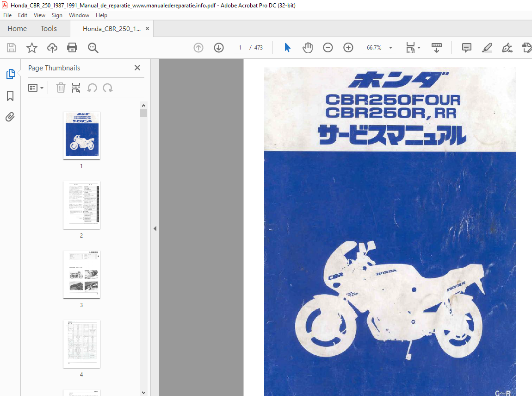The image size is (532, 396).
Task: Open the Sign document pen tool
Action: [507, 48]
